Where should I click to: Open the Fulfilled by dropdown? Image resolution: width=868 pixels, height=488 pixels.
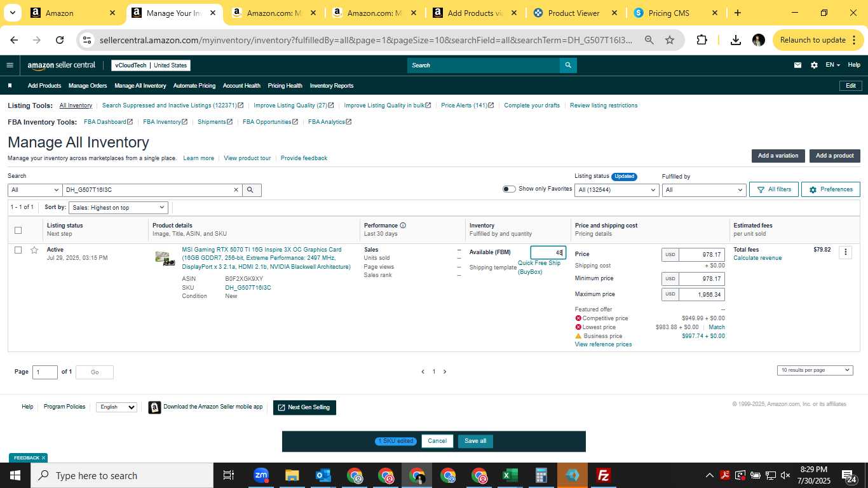point(703,190)
